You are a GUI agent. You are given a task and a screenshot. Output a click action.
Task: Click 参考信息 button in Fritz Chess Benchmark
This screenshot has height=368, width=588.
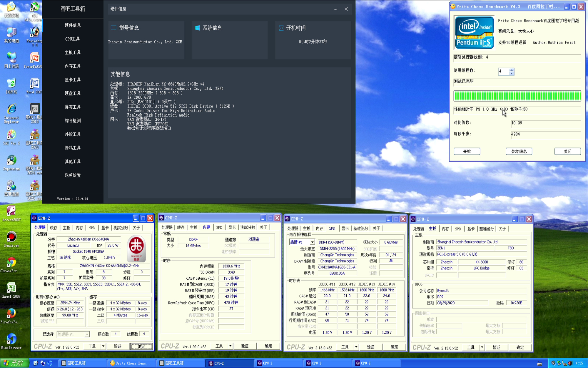tap(519, 151)
